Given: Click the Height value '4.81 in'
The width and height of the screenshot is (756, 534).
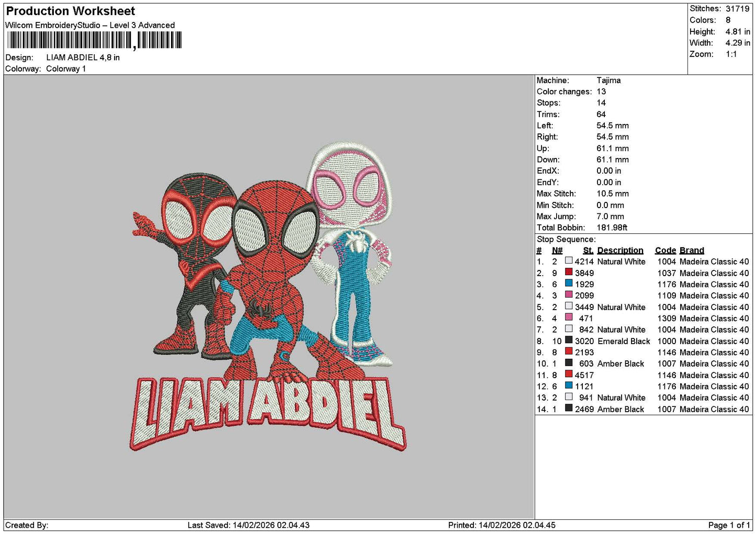Looking at the screenshot, I should point(738,31).
